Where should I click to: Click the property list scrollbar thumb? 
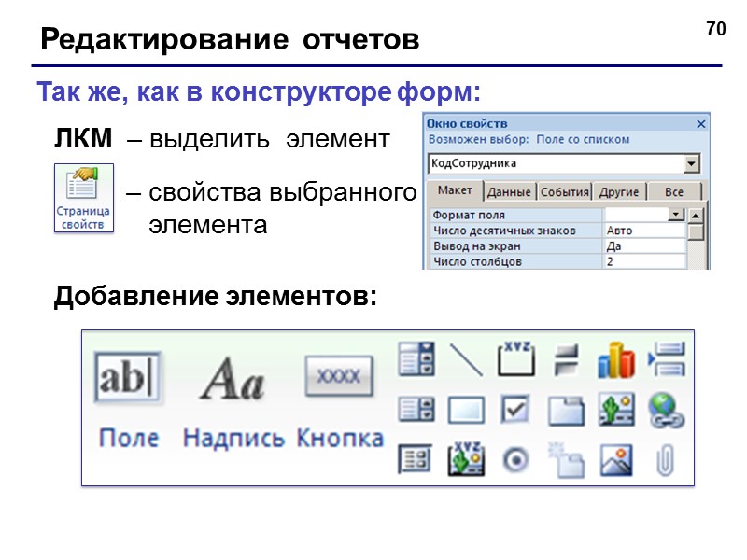[x=696, y=231]
